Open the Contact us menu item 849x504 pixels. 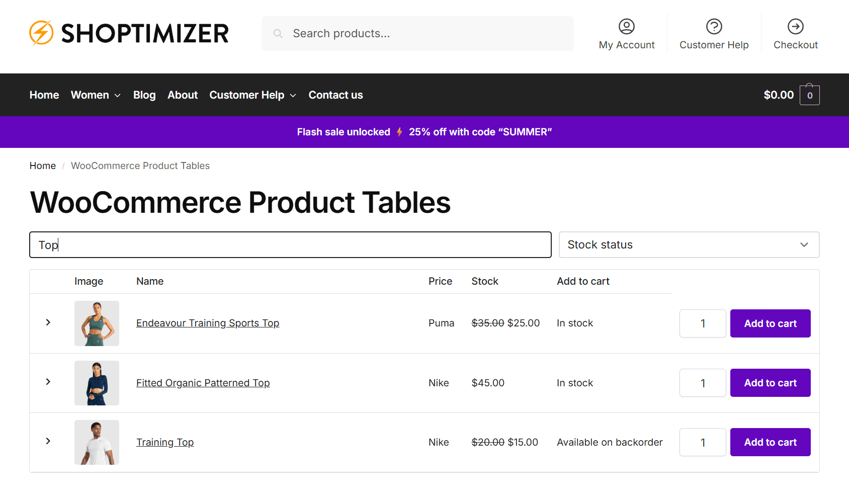(x=335, y=95)
